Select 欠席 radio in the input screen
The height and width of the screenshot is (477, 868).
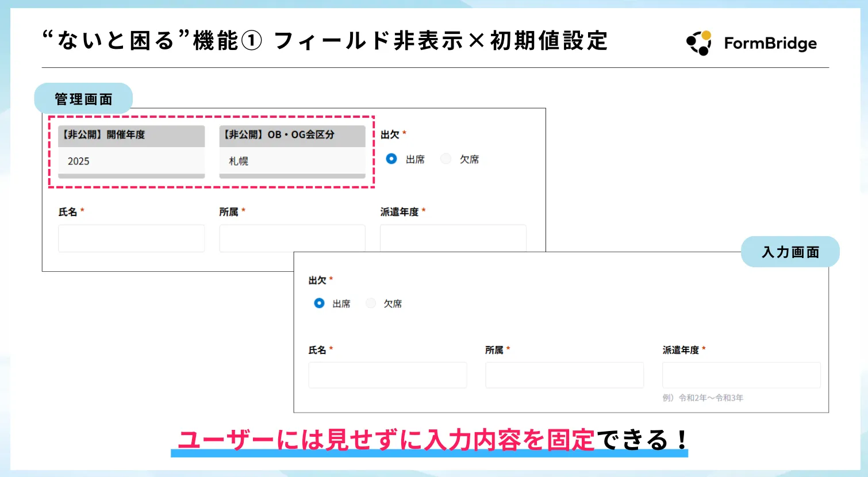point(371,303)
